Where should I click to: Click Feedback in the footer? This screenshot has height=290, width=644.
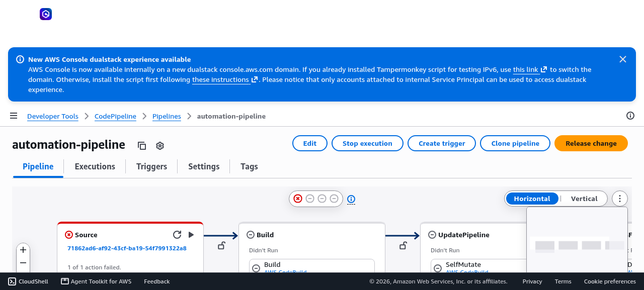157,281
